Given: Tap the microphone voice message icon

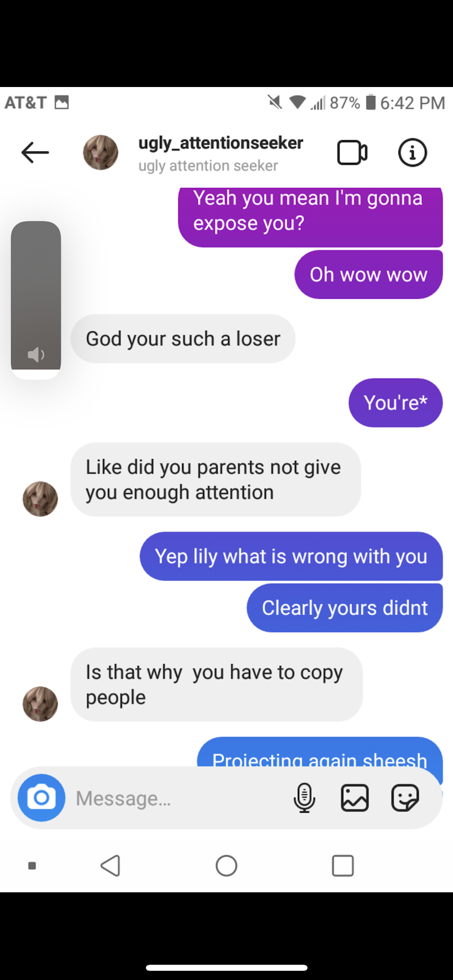Looking at the screenshot, I should tap(304, 798).
